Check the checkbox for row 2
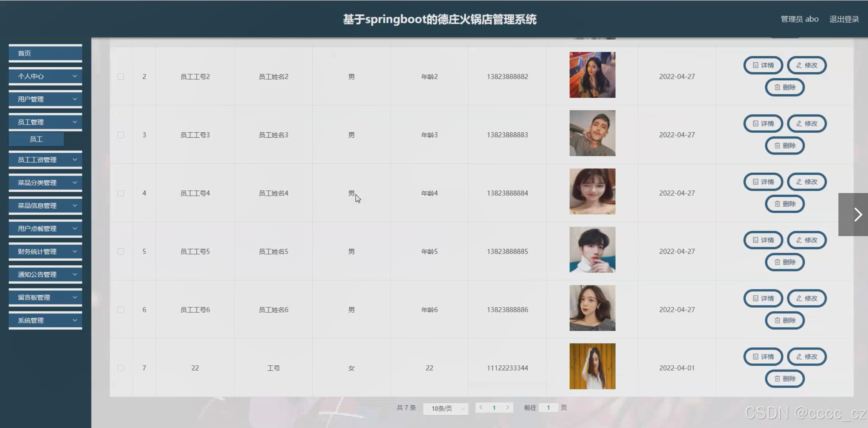Viewport: 868px width, 428px height. [121, 77]
